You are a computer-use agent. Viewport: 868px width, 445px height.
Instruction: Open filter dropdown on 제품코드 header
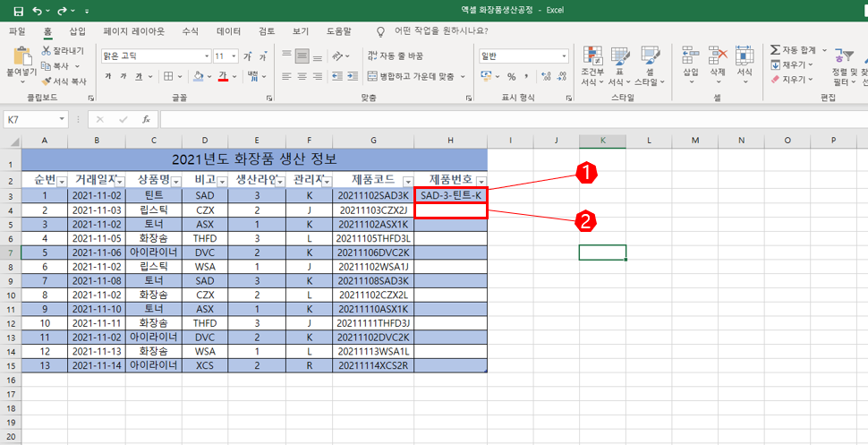(408, 182)
